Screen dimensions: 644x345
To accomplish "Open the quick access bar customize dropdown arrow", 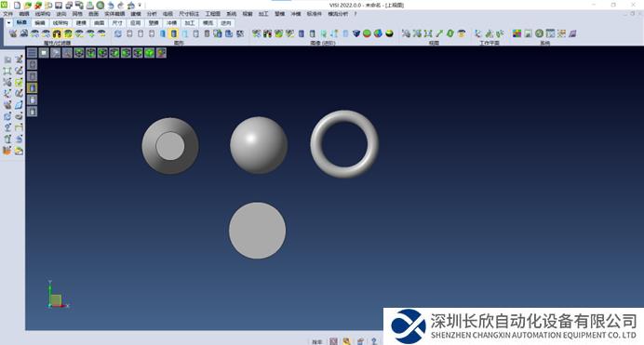I will point(140,6).
